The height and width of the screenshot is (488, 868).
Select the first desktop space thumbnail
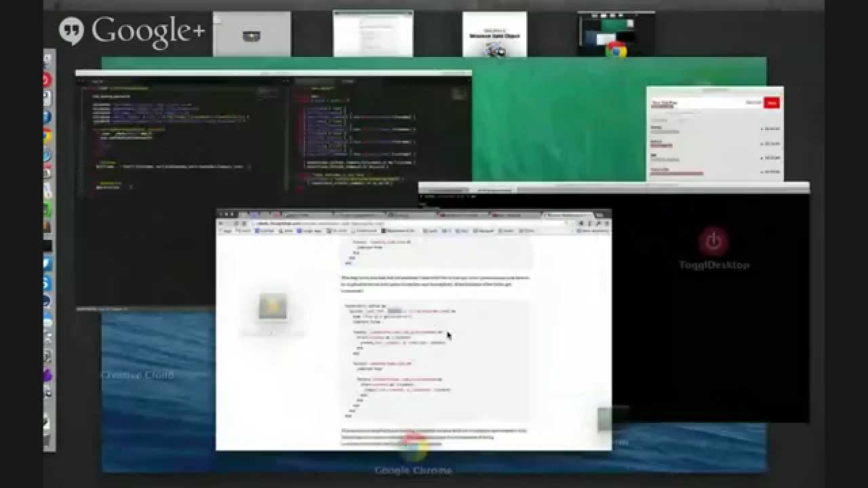click(252, 34)
